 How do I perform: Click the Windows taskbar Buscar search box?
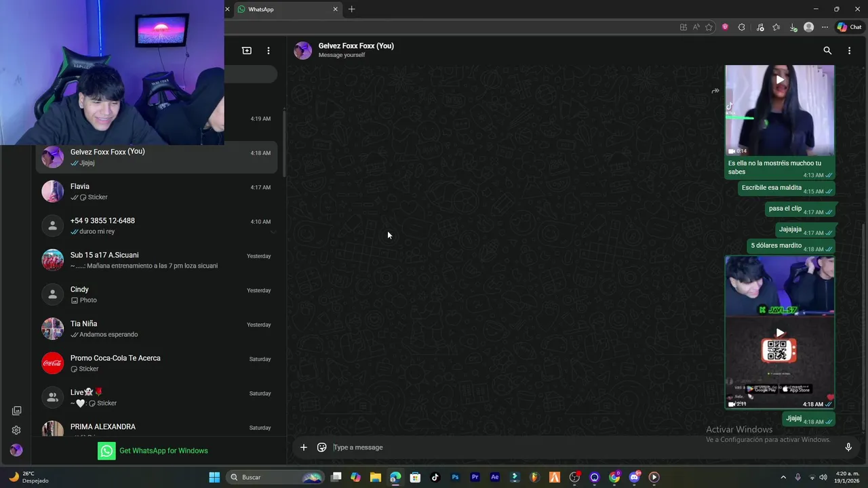(x=276, y=477)
